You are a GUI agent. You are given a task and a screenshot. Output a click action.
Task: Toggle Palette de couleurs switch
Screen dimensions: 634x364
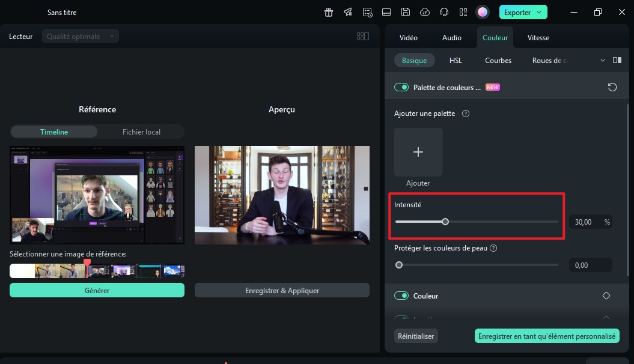pos(401,87)
